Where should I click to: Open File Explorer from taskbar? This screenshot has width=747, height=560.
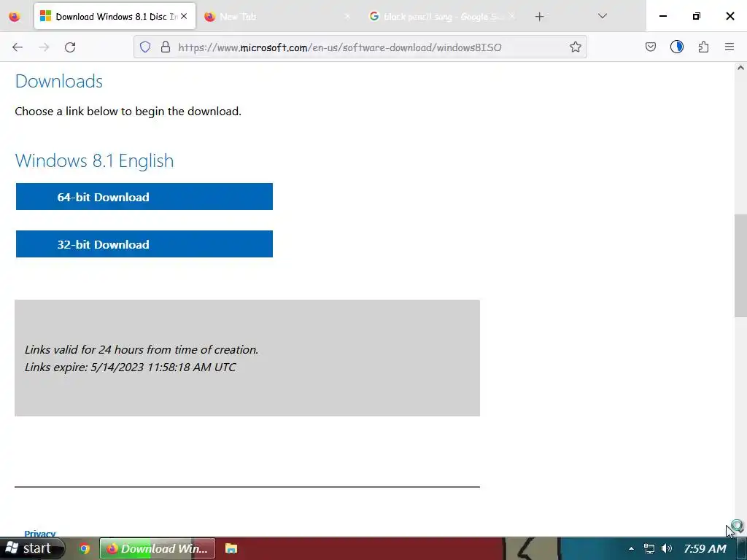point(231,548)
